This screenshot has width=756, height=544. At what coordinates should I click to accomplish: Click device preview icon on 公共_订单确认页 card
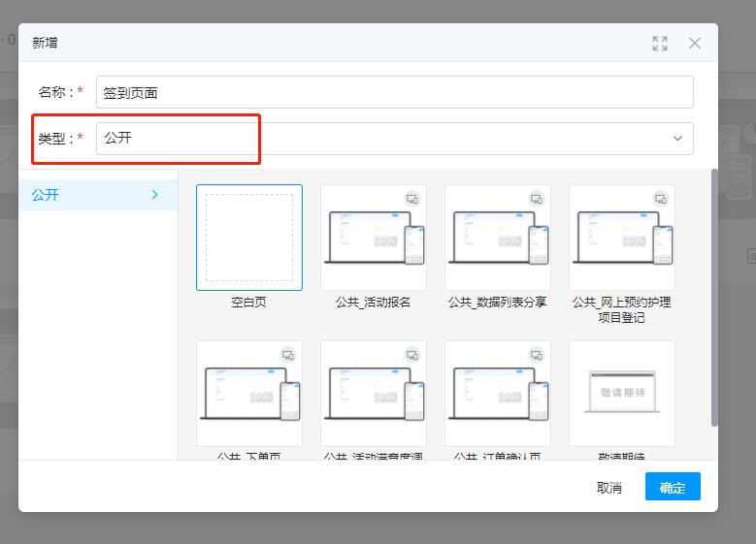[x=537, y=355]
